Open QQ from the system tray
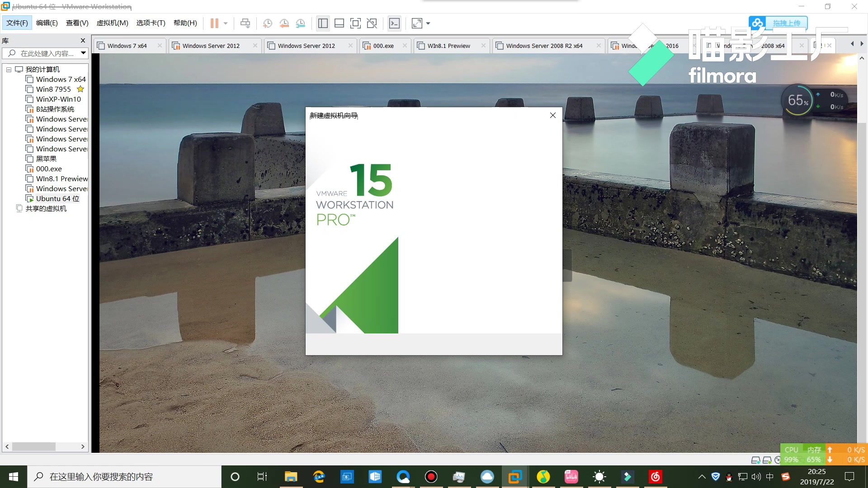 tap(729, 477)
